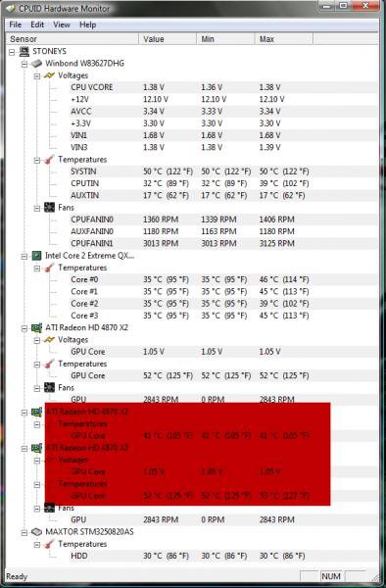Click the Winbond Fans fan icon
The width and height of the screenshot is (386, 588).
(x=49, y=208)
